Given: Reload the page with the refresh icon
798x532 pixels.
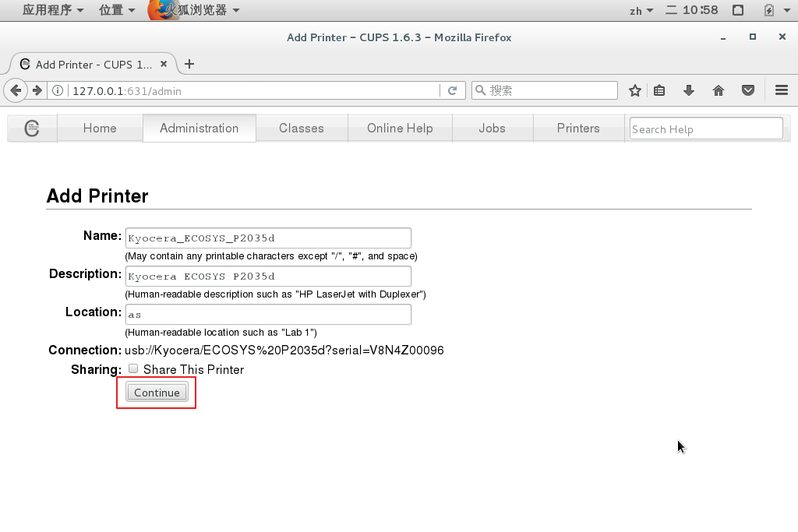Looking at the screenshot, I should pos(452,90).
